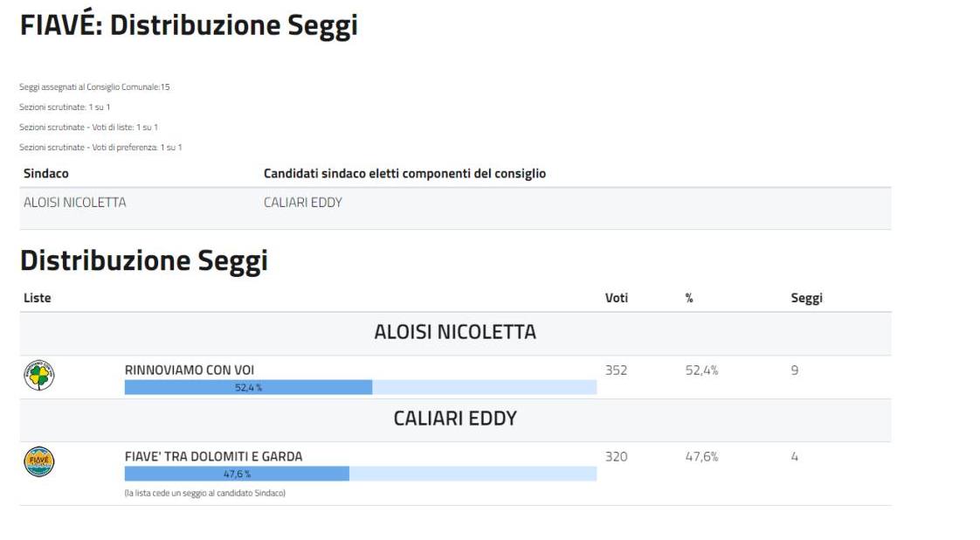Click mayor name ALOISI NICOLETTA in table

(x=75, y=203)
